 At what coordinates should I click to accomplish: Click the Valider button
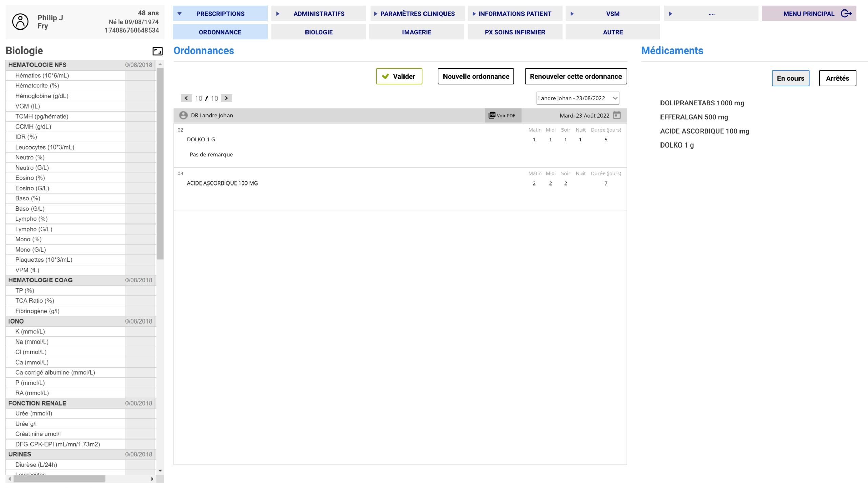[399, 76]
